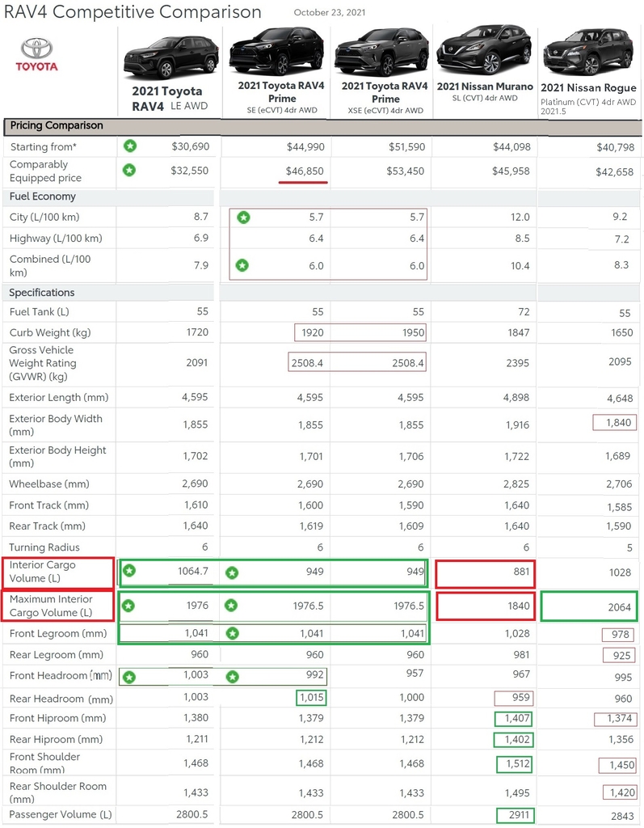The height and width of the screenshot is (828, 644).
Task: Click the 2395 Murano GVWR value
Action: tap(517, 363)
